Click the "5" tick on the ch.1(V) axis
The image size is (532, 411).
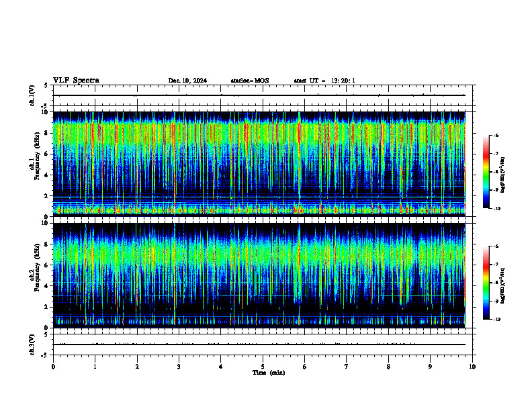[x=46, y=85]
